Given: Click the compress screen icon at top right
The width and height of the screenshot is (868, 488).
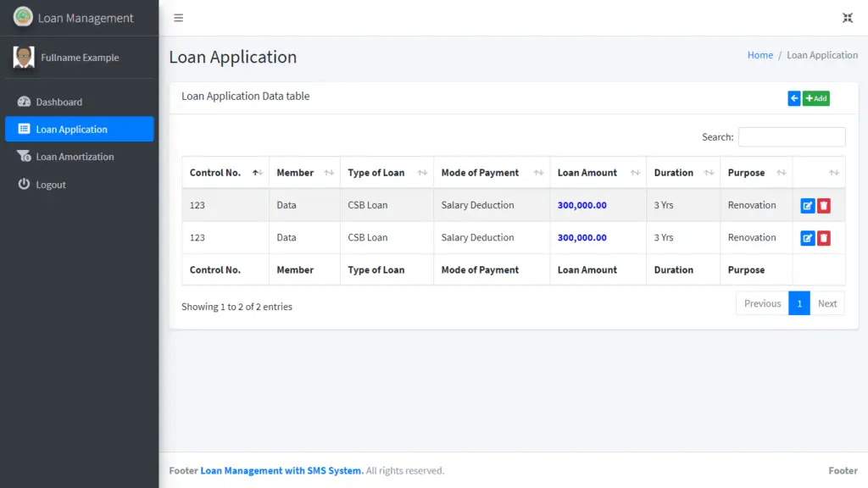Looking at the screenshot, I should (848, 17).
